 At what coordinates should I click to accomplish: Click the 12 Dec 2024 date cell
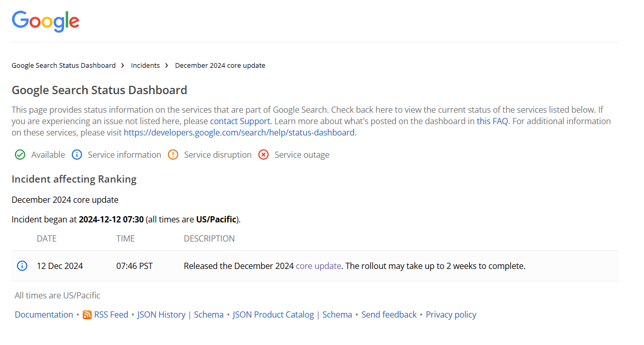tap(60, 266)
